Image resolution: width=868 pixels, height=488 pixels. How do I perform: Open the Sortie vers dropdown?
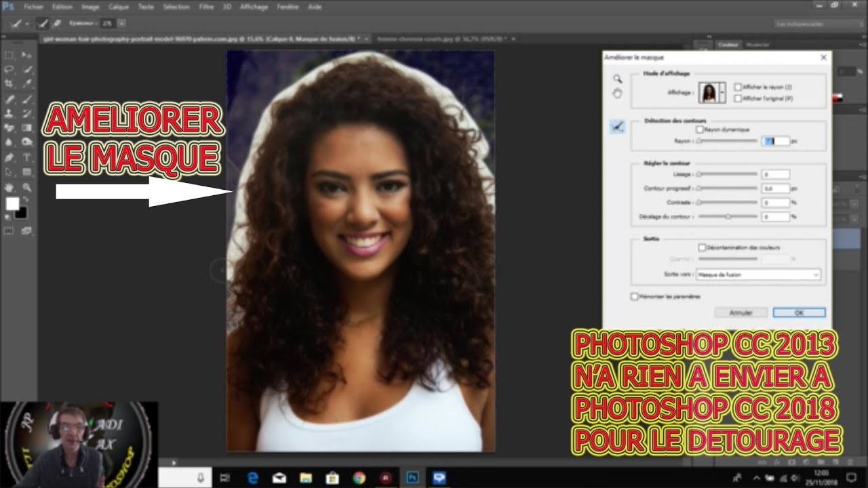(x=759, y=274)
